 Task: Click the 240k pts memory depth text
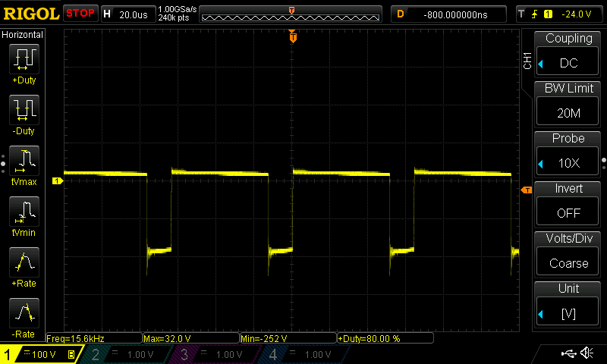coord(174,17)
